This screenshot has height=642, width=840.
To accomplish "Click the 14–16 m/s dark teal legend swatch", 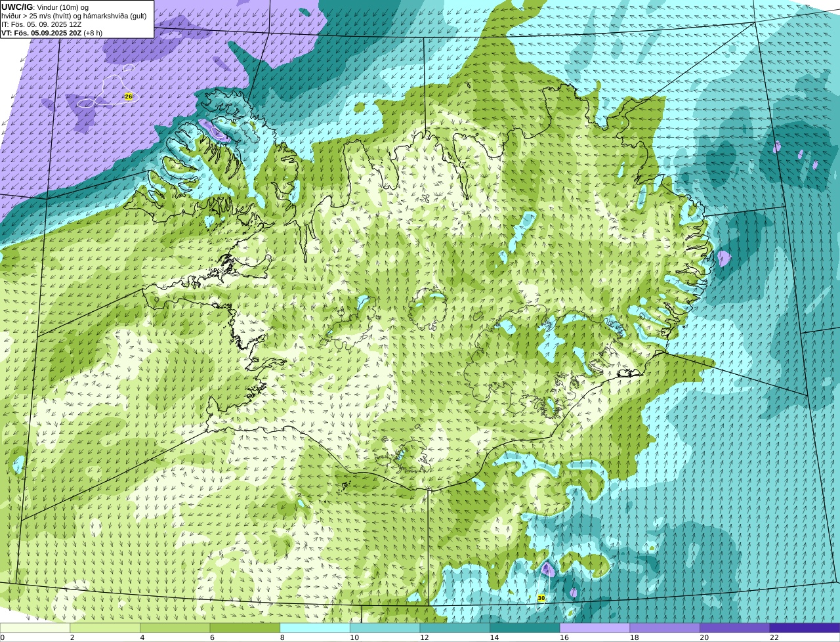I will pos(525,628).
